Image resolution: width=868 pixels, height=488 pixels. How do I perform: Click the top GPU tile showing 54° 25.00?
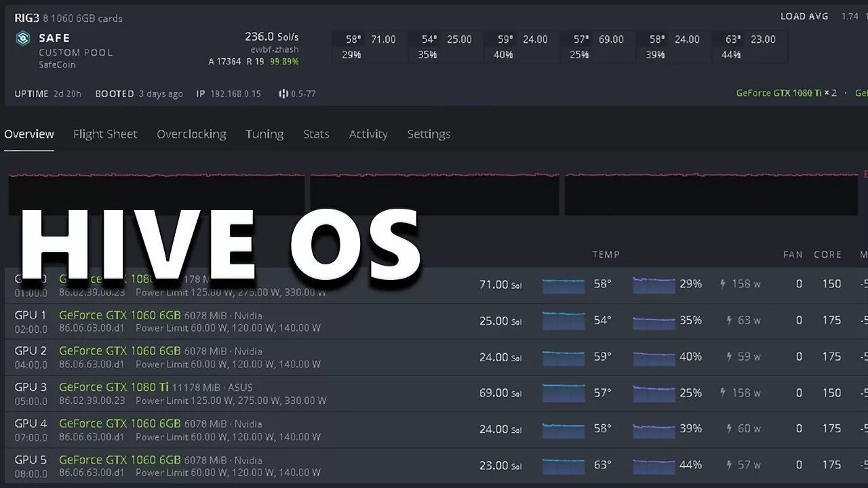pos(446,47)
